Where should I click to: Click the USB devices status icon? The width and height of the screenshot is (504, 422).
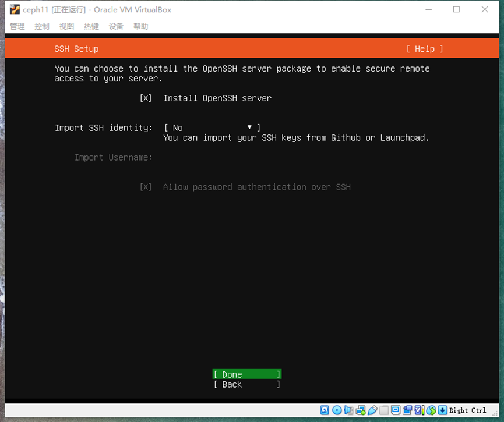(372, 410)
